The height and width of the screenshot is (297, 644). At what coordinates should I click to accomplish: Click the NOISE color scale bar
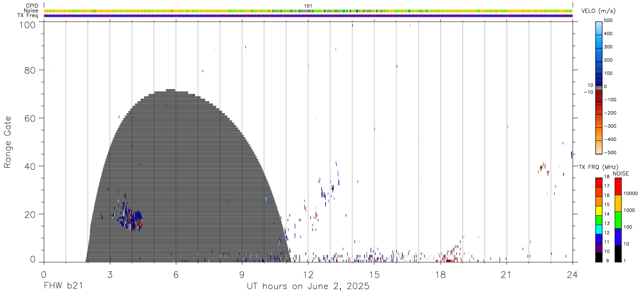pyautogui.click(x=618, y=219)
